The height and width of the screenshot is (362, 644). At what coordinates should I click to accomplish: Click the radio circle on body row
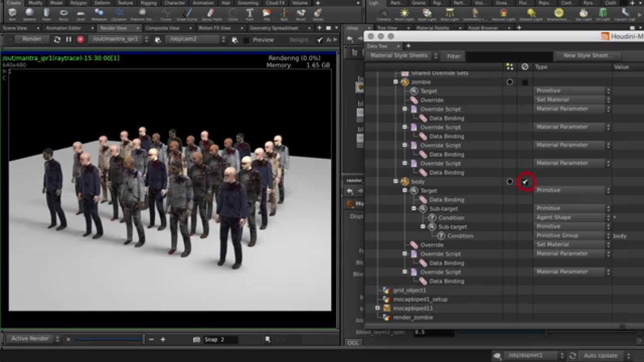pyautogui.click(x=510, y=182)
